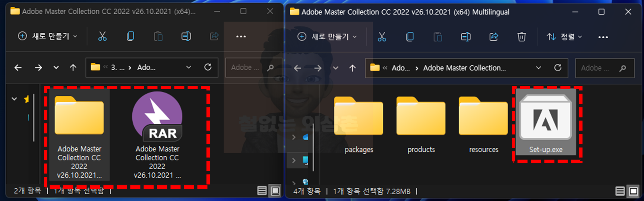Click the Ado... breadcrumb in right address bar
Image resolution: width=644 pixels, height=201 pixels.
tap(401, 68)
